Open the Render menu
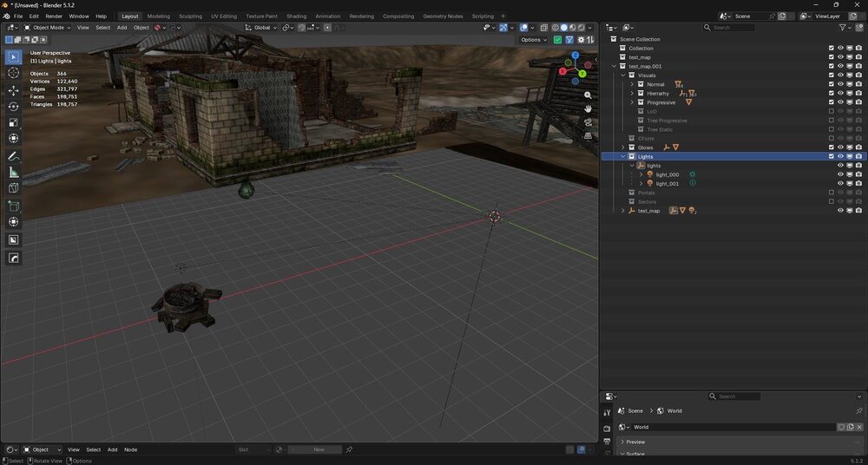Screen dimensions: 868x465 pos(54,16)
